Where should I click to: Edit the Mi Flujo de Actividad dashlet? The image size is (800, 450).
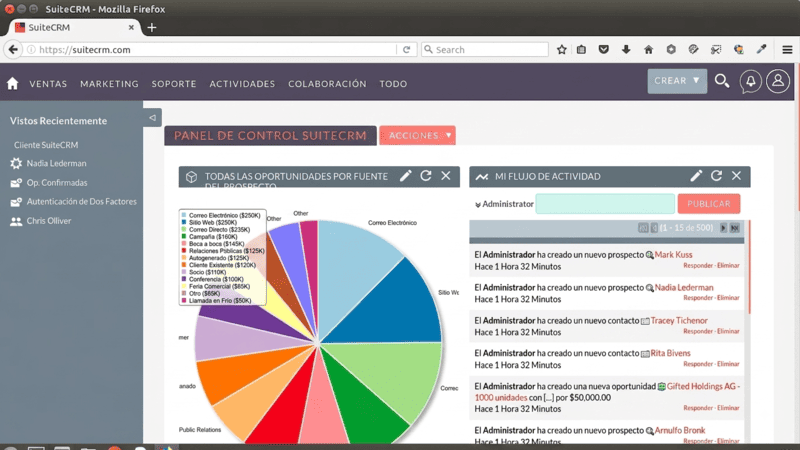point(696,176)
